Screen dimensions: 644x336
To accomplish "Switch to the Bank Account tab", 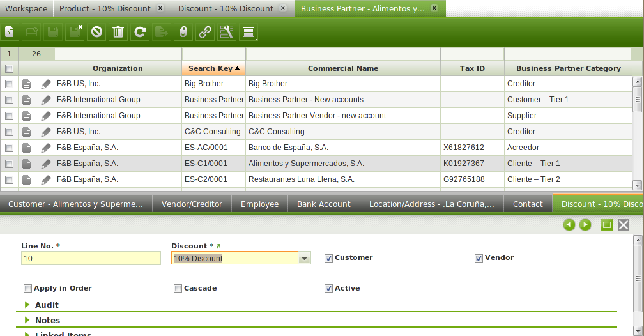I will click(x=323, y=204).
